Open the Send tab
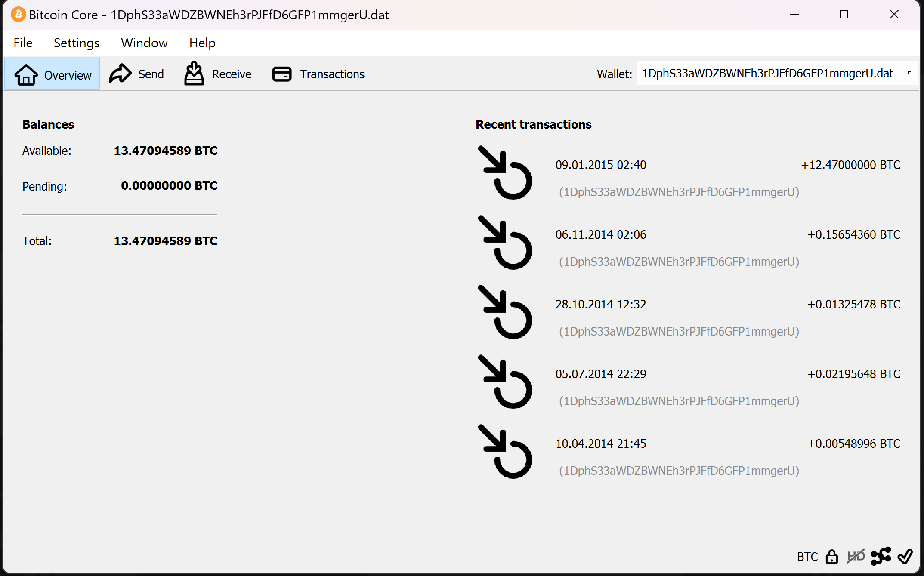Screen dimensions: 924x576 click(x=136, y=74)
